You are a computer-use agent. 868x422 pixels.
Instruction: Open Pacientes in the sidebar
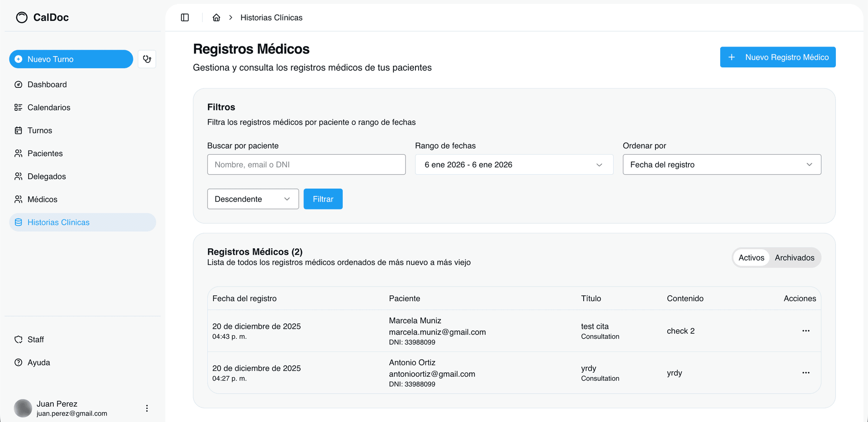coord(45,153)
